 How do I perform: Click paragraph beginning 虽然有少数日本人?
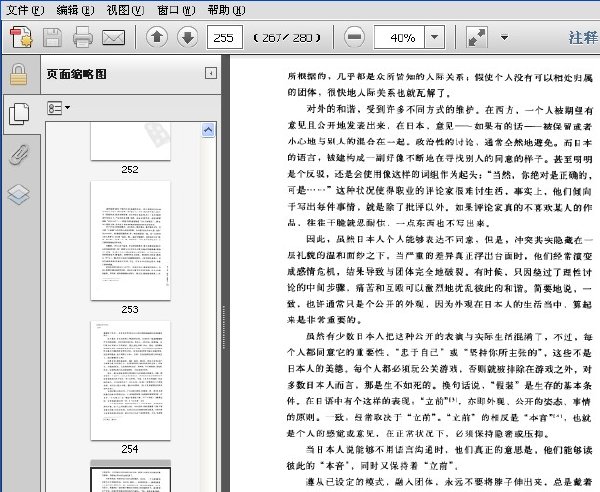tap(439, 385)
